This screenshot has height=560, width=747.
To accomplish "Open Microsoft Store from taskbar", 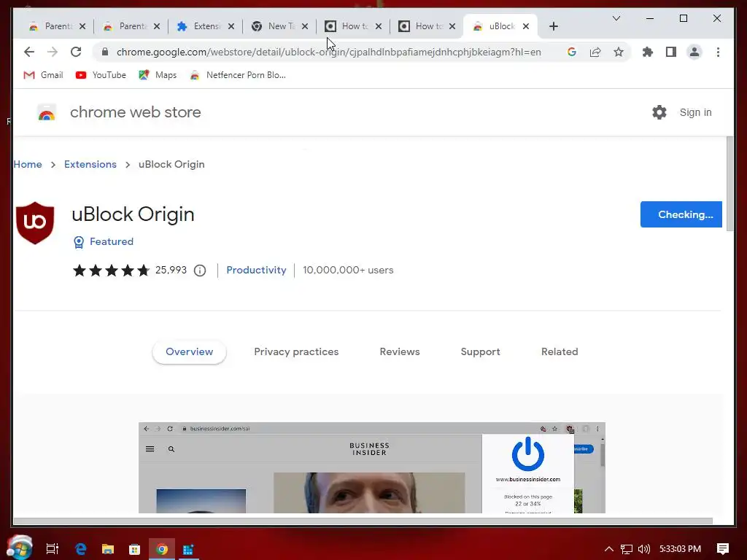I will 135,549.
